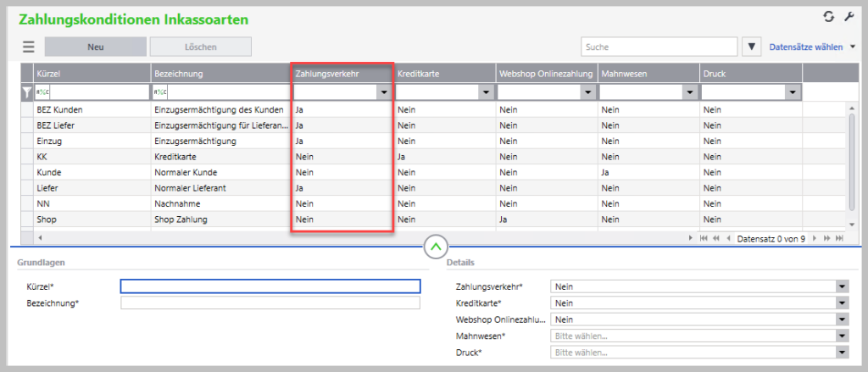Click into the Suche search field
Viewport: 868px width, 372px height.
(659, 47)
